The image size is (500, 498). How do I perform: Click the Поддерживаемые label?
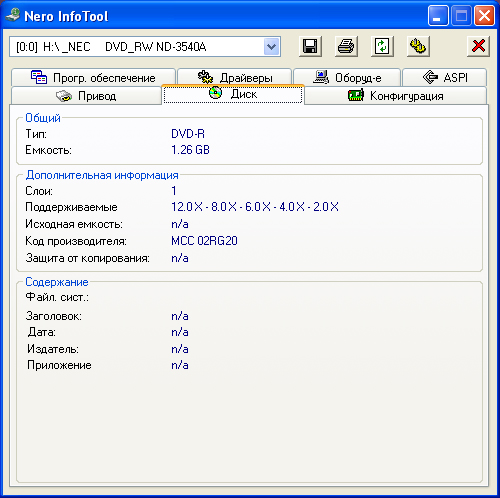tap(71, 207)
